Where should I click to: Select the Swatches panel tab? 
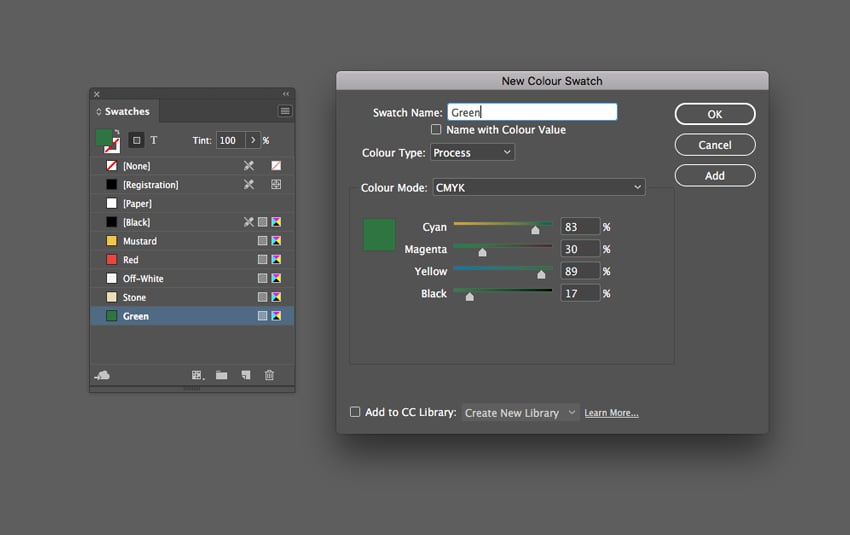(126, 111)
